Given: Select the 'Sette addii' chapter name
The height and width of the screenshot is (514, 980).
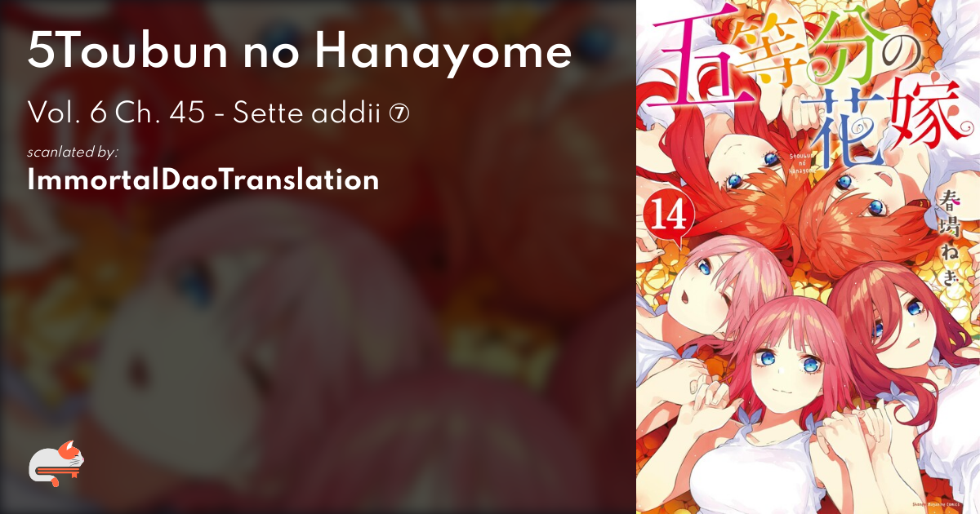Looking at the screenshot, I should point(309,114).
